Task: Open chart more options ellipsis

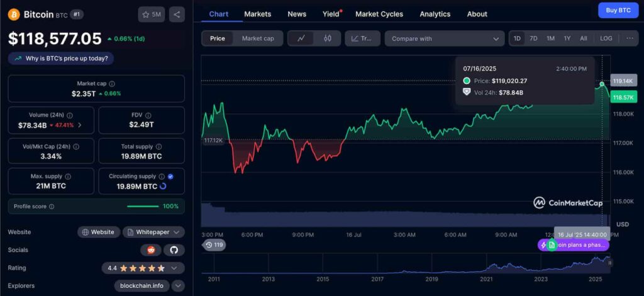Action: (x=630, y=38)
